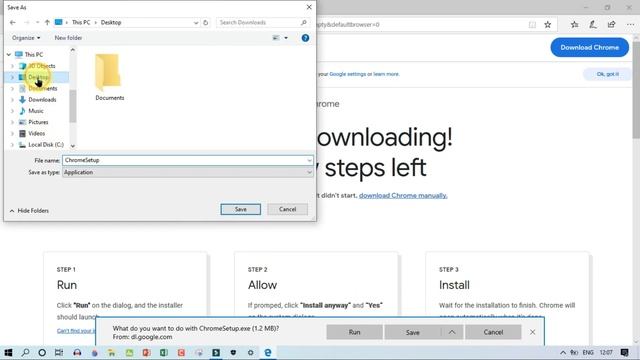Open taskbar search magnifier
The width and height of the screenshot is (640, 360).
pyautogui.click(x=25, y=353)
